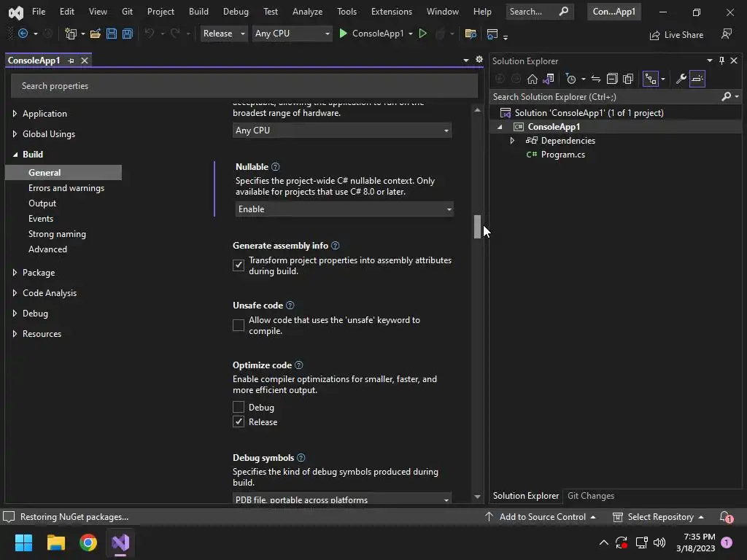
Task: Expand the Code Analysis section
Action: (x=15, y=293)
